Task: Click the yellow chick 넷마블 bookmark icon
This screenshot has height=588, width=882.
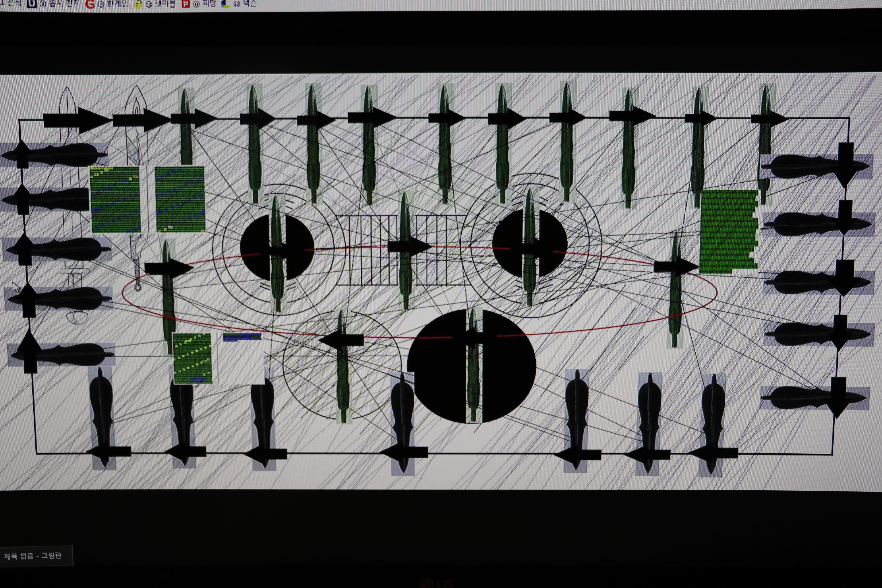Action: (x=138, y=4)
